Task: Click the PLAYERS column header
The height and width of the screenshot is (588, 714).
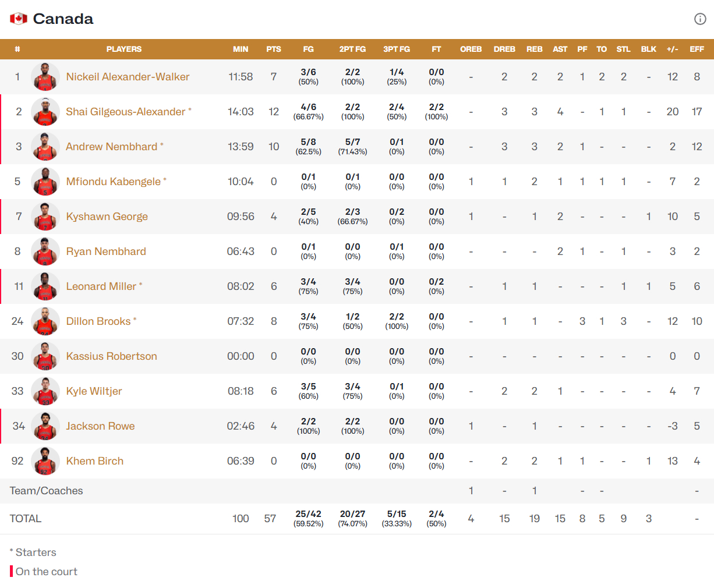Action: (123, 49)
